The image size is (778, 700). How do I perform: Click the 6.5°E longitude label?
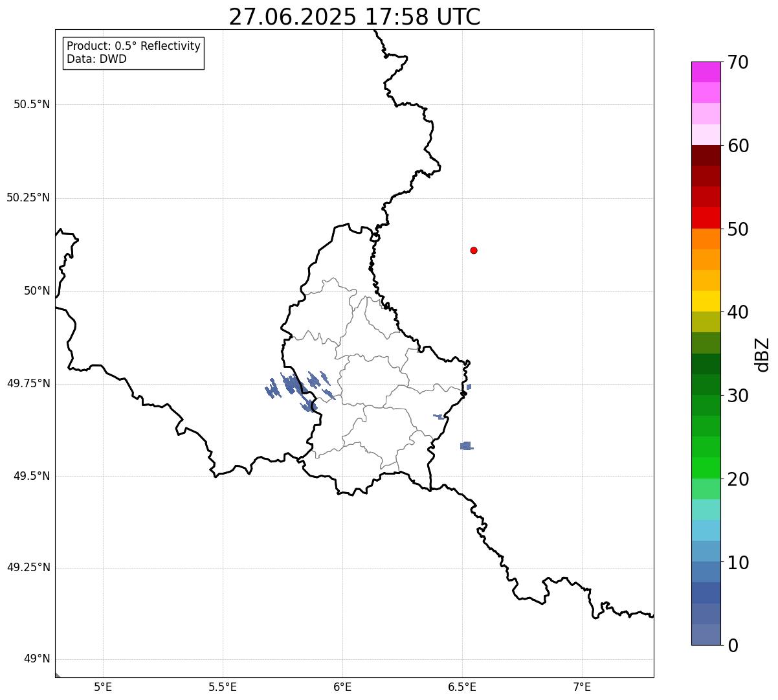pos(462,686)
